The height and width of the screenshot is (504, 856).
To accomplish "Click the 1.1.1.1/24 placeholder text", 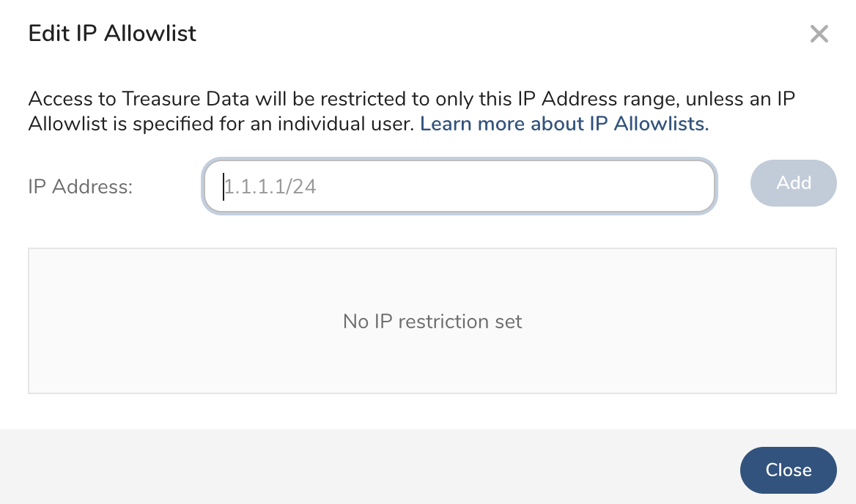I will click(270, 187).
